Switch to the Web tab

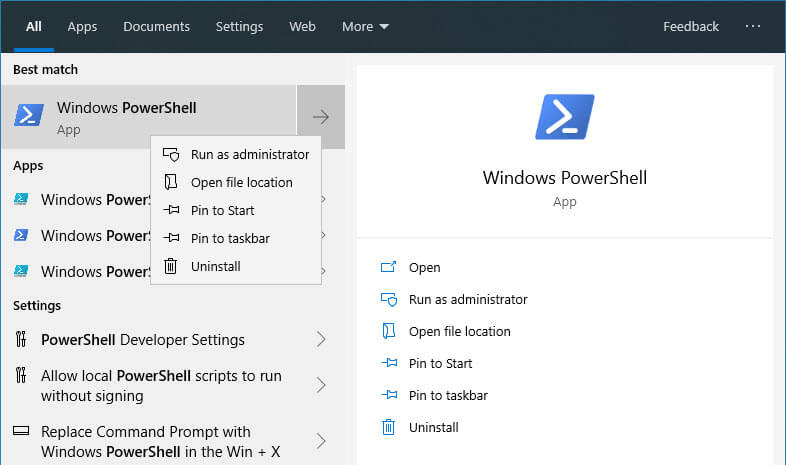click(x=302, y=27)
